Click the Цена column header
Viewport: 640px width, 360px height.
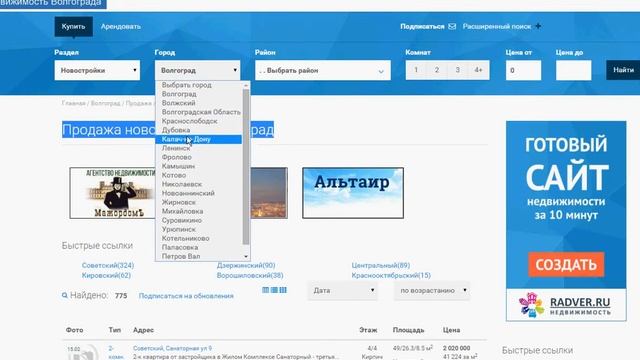(451, 330)
